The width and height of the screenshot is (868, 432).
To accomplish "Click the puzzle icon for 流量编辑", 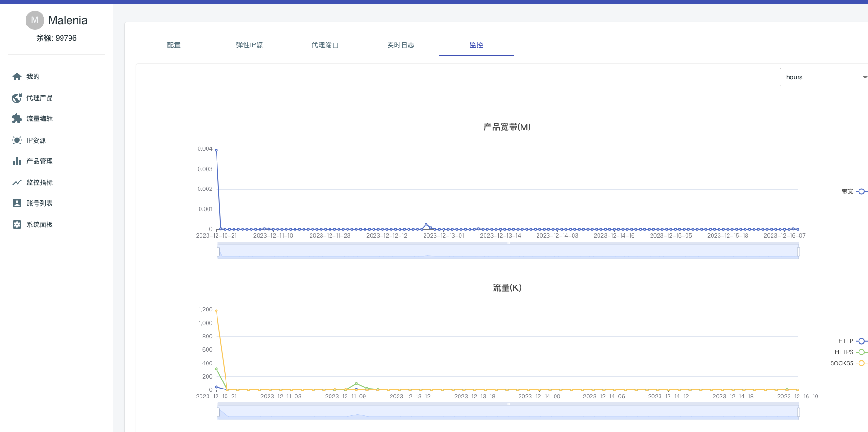I will (17, 119).
